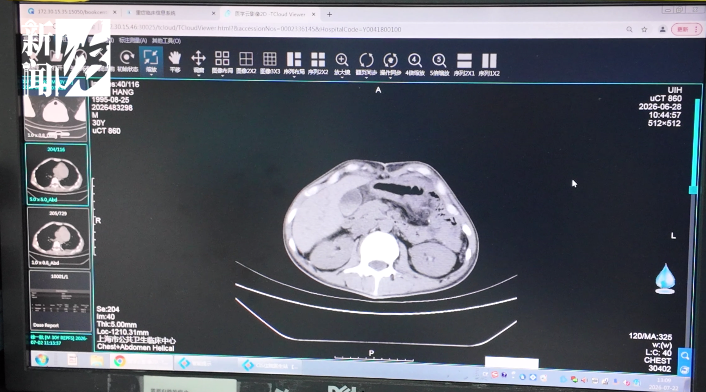
Task: Click the blue search button at bottom right
Action: (x=685, y=356)
